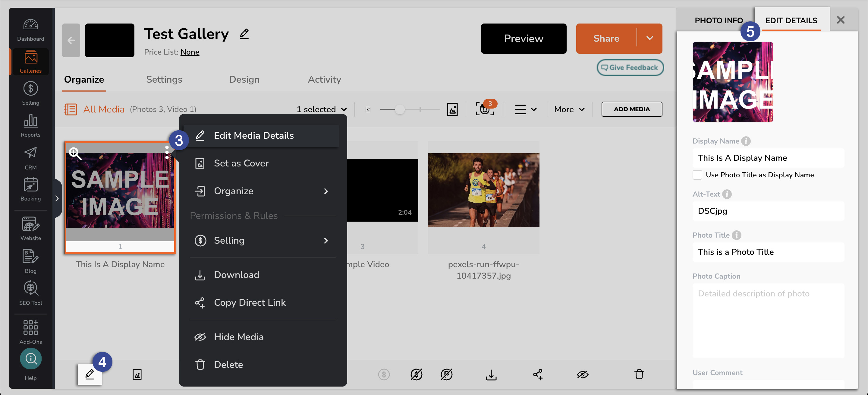Viewport: 868px width, 395px height.
Task: Open the Reports sidebar icon
Action: pyautogui.click(x=30, y=121)
